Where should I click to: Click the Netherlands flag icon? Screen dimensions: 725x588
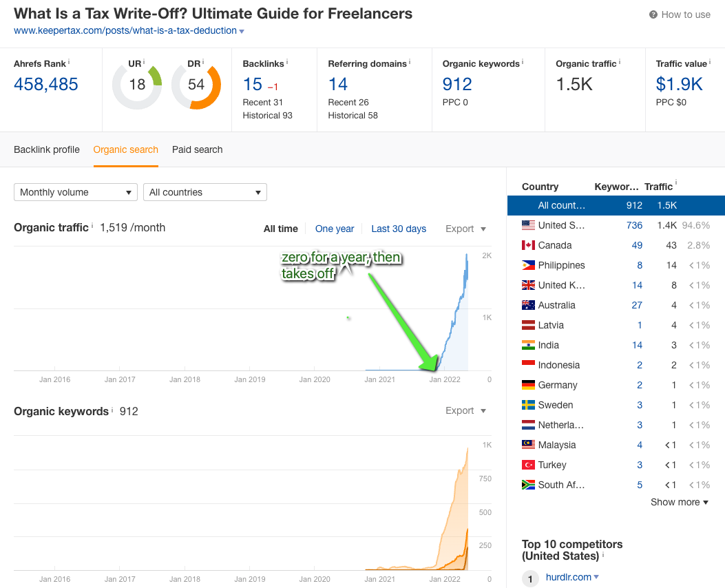click(528, 425)
